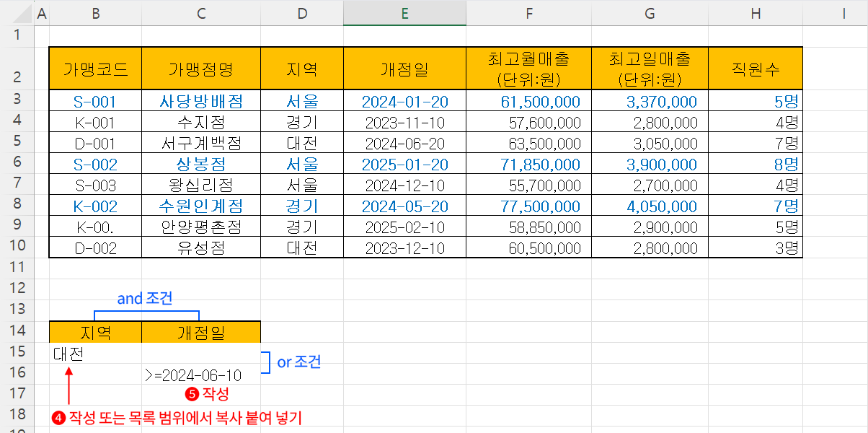Select the 71,850,000 cell
The width and height of the screenshot is (868, 433).
[x=528, y=163]
